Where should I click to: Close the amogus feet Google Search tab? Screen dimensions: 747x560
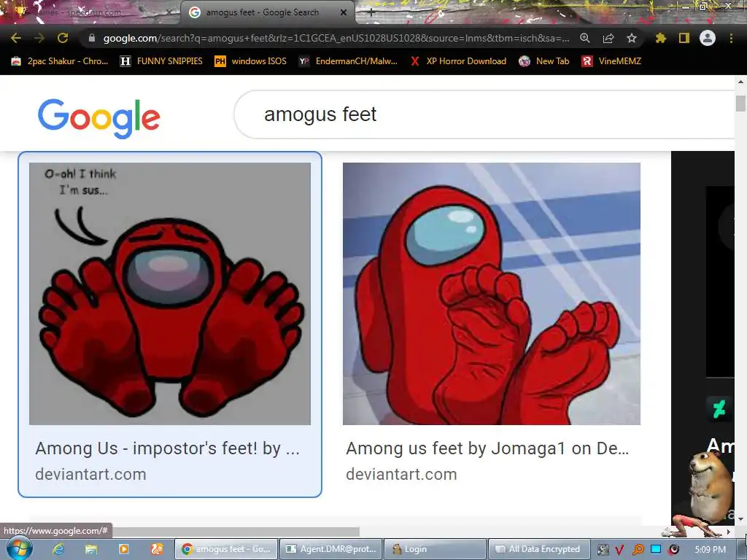344,12
